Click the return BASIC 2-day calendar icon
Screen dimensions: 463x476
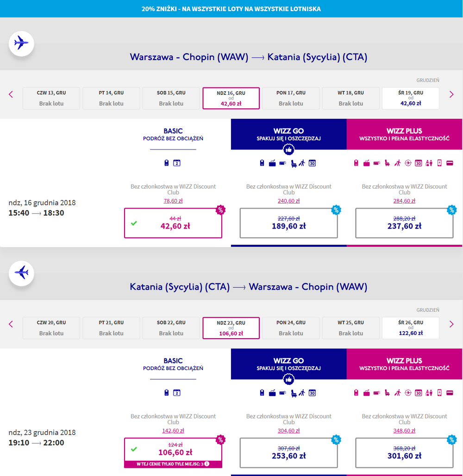[x=177, y=393]
